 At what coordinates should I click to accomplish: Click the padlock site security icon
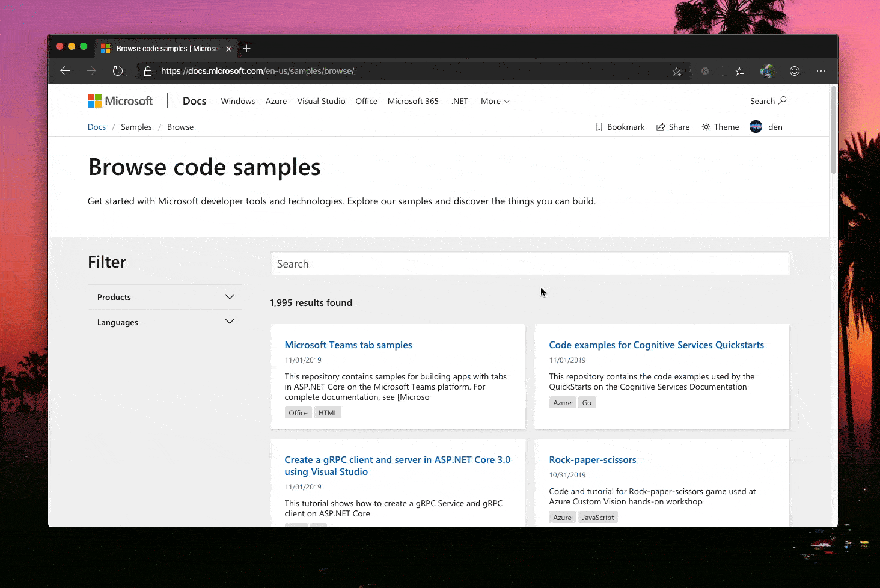point(147,71)
